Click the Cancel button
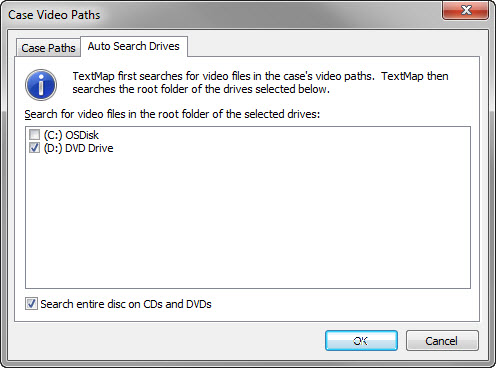496x368 pixels. click(442, 341)
